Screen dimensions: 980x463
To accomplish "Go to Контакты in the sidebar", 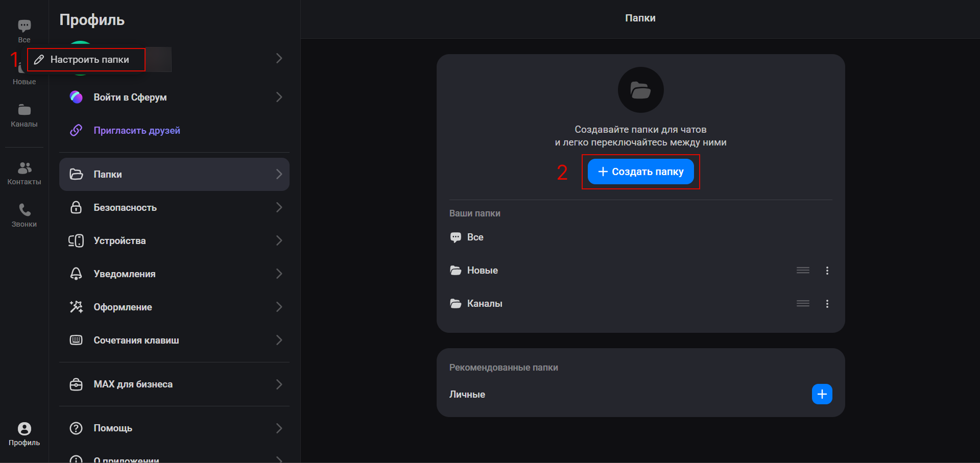I will [x=24, y=173].
